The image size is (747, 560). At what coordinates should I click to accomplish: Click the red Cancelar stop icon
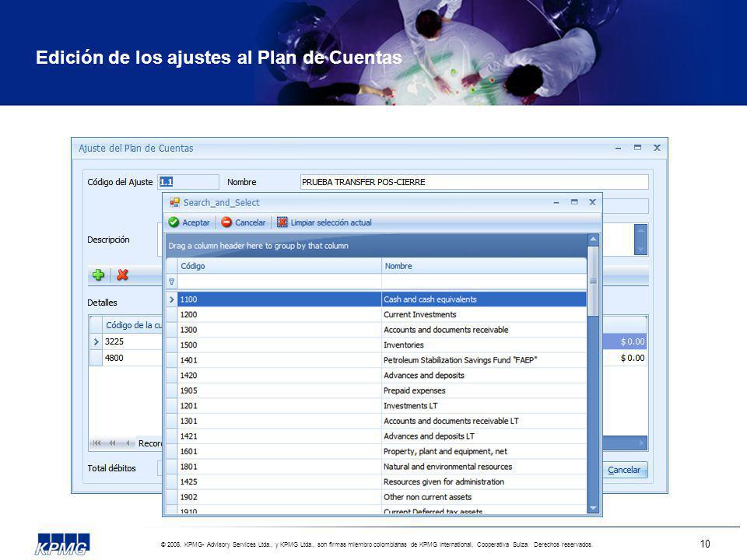coord(226,222)
